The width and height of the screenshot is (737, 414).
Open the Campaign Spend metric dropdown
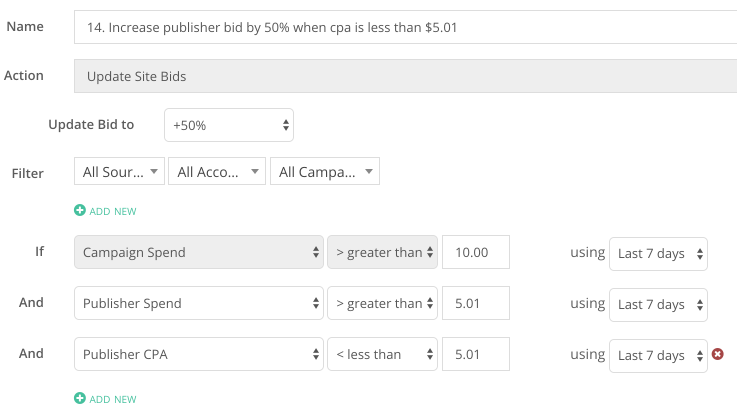pyautogui.click(x=199, y=252)
